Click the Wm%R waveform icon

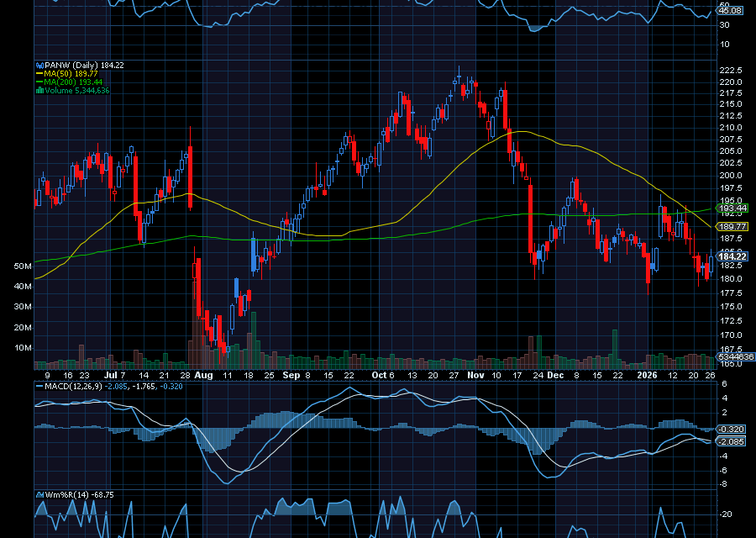click(40, 493)
